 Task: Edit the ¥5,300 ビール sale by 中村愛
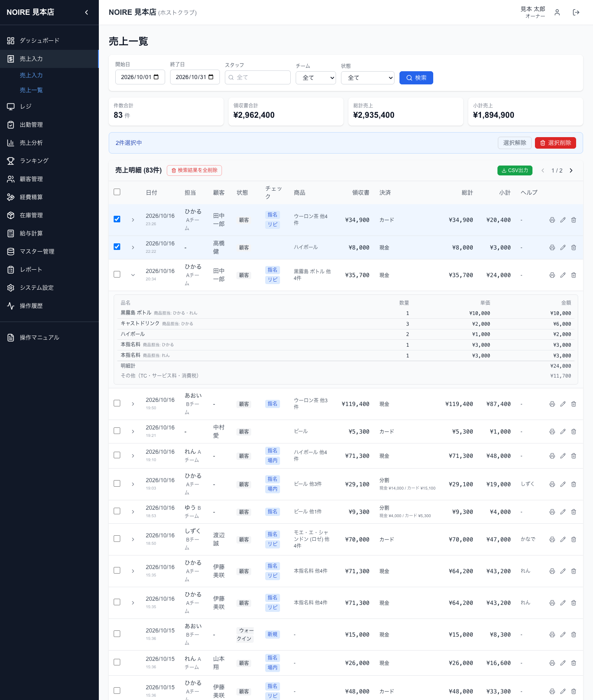click(563, 432)
